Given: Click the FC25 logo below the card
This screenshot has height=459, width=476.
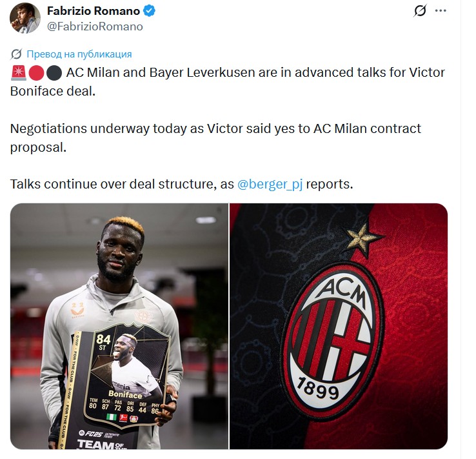Looking at the screenshot, I should point(92,433).
